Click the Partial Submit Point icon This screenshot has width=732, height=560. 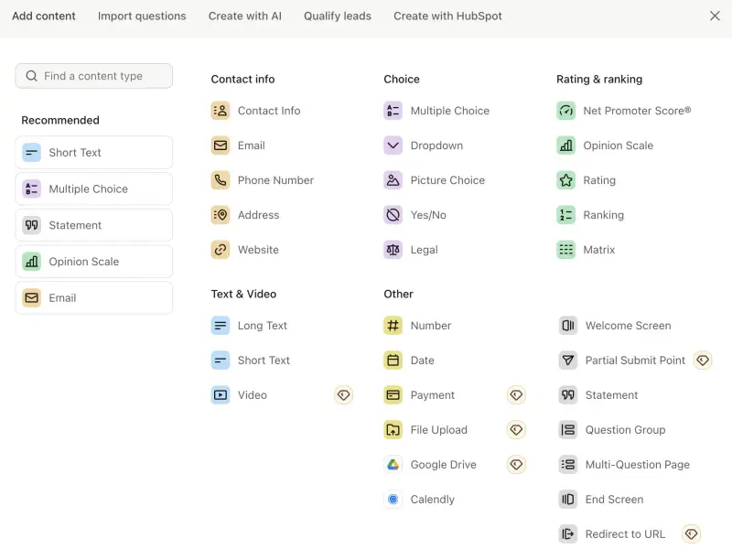click(568, 361)
